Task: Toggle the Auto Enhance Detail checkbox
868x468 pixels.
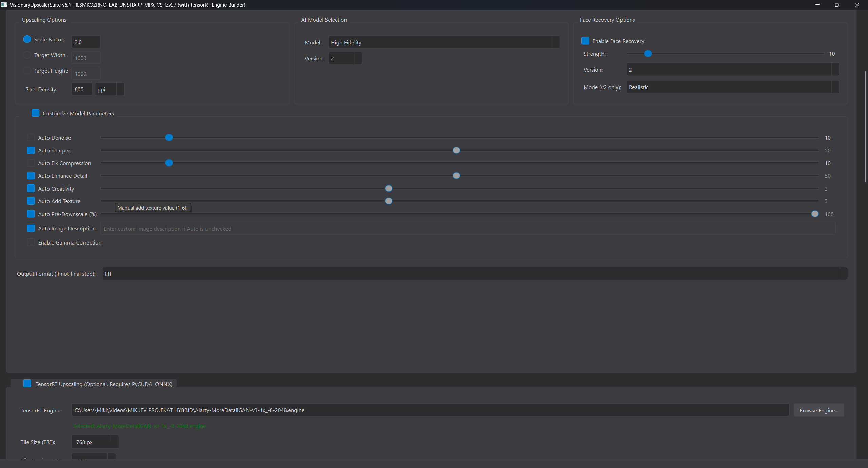Action: (x=31, y=176)
